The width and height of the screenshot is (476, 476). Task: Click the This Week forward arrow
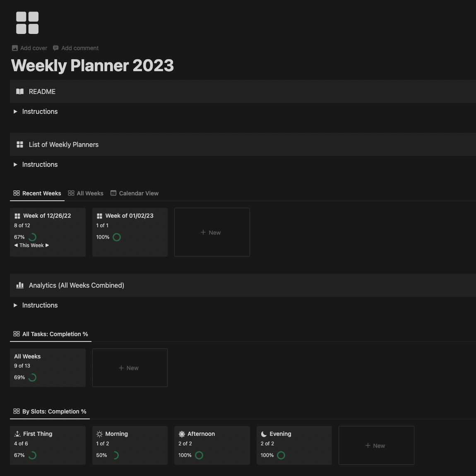(48, 245)
